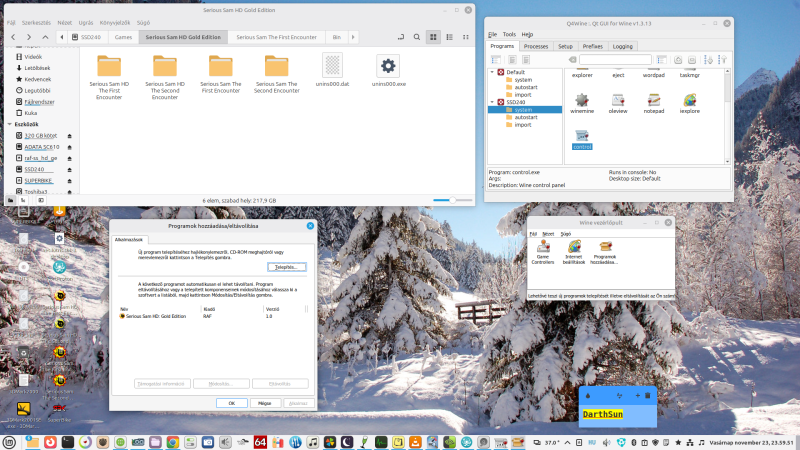Click the color icon on sticky note
This screenshot has width=800, height=450.
[588, 395]
